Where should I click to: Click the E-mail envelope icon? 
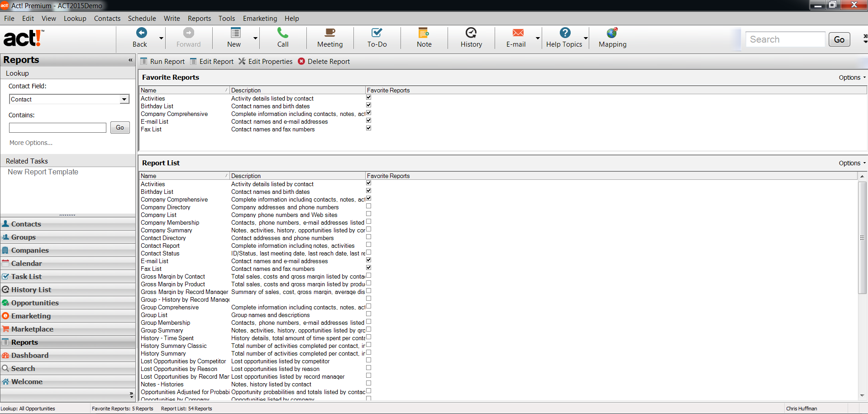(518, 33)
